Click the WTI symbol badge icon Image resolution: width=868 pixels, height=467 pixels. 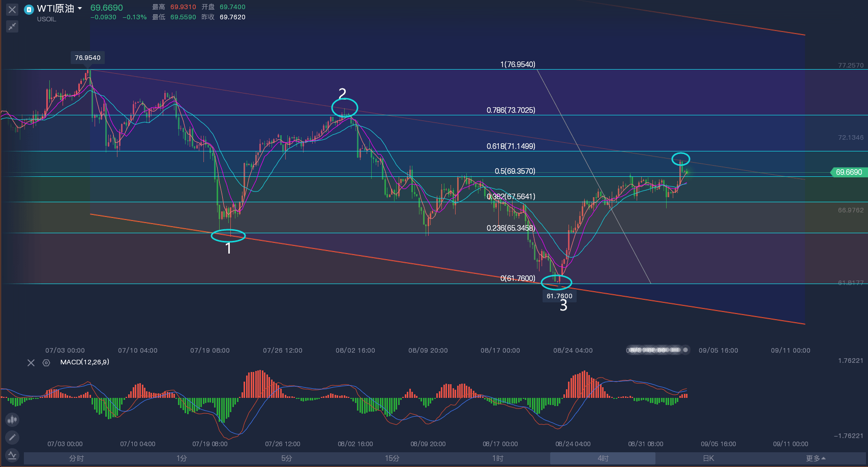point(28,9)
